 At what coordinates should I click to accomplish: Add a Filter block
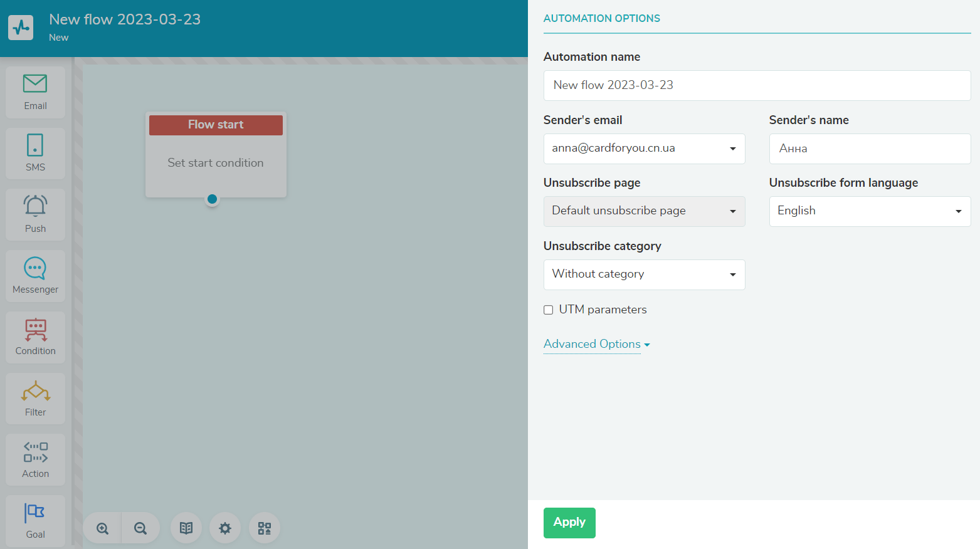35,399
